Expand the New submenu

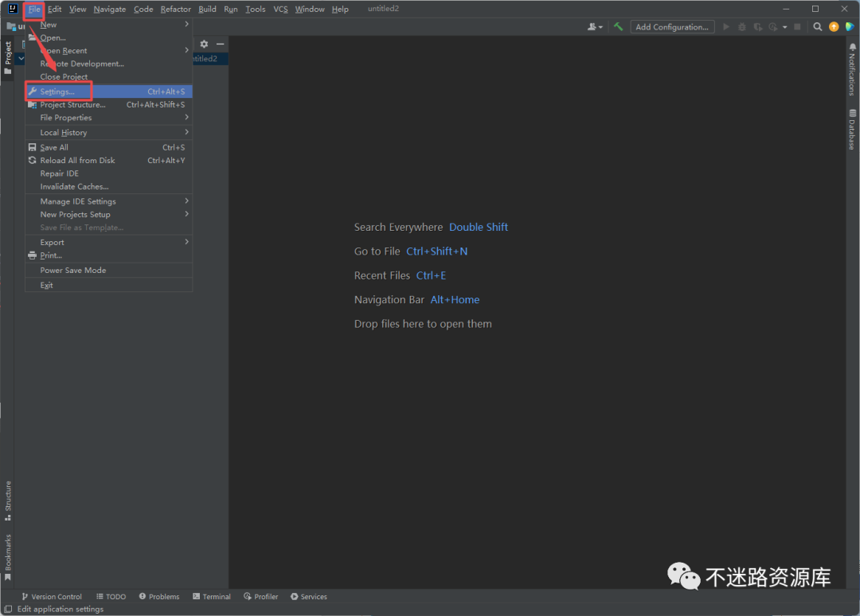tap(109, 25)
